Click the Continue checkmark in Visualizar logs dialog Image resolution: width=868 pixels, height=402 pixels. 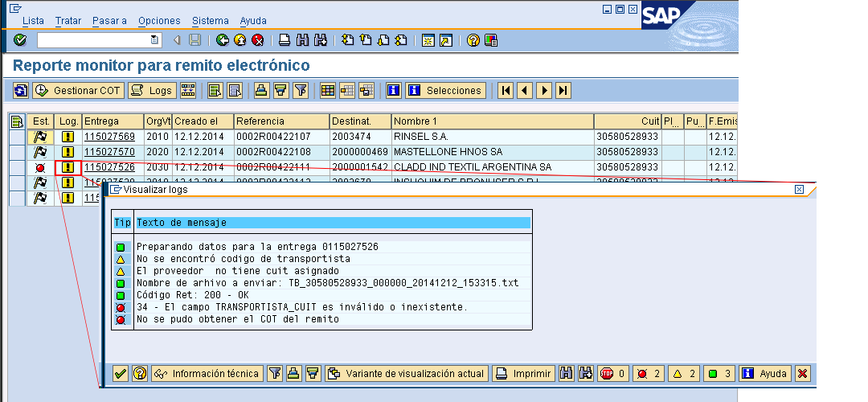tap(121, 374)
